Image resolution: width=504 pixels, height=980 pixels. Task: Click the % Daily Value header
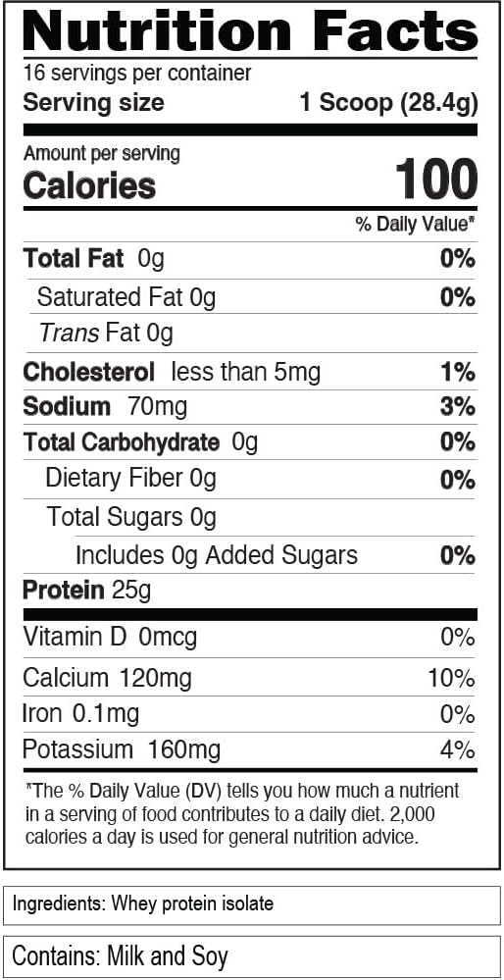416,225
